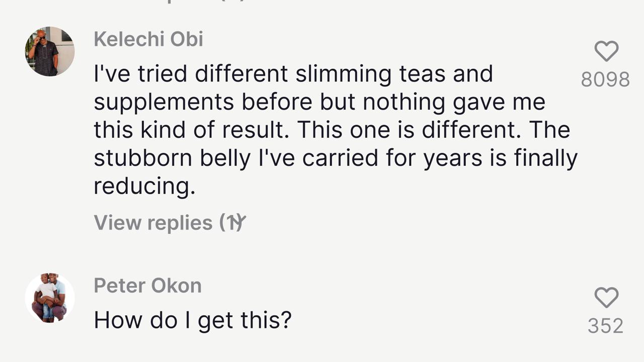
Task: Click the line starting "stubborn belly I've carried"
Action: click(336, 158)
